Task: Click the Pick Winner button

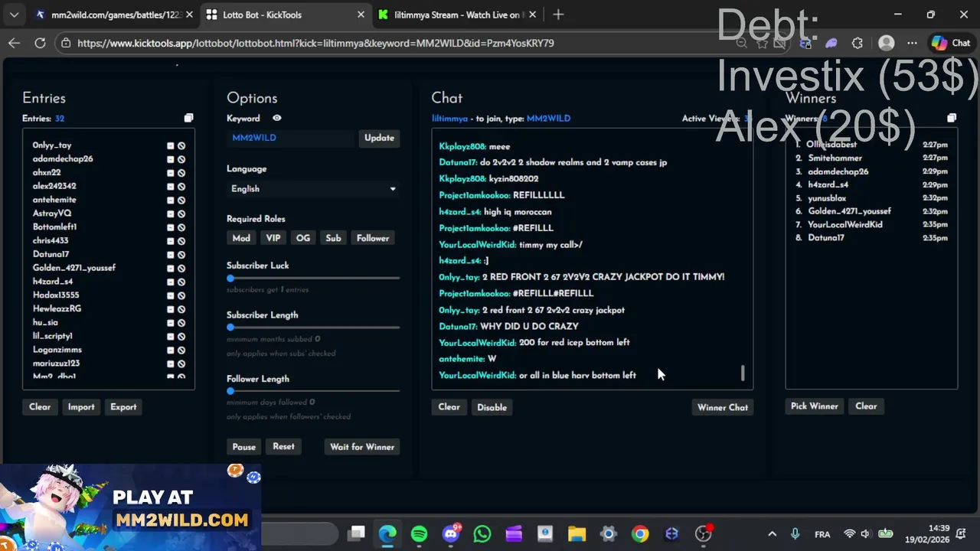Action: (x=815, y=406)
